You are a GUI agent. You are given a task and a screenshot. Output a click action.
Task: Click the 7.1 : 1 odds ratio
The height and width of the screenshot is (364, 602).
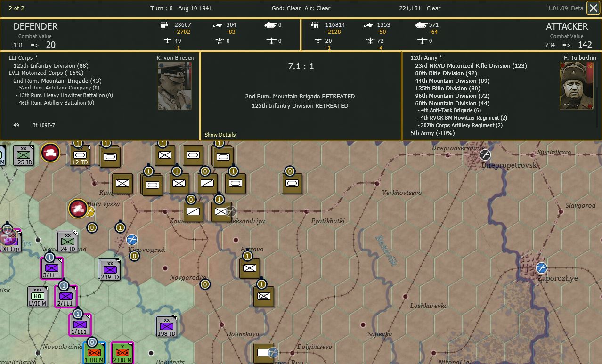click(301, 66)
